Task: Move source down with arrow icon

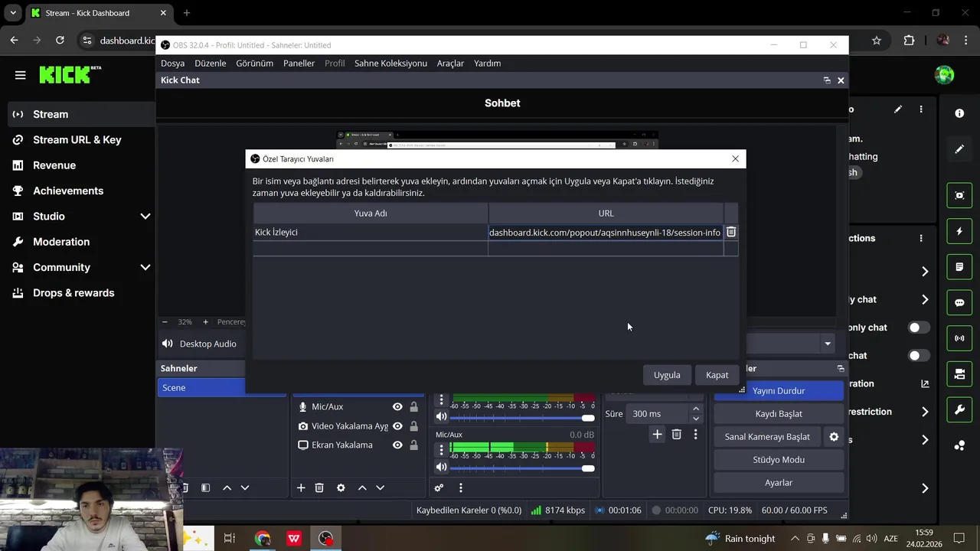Action: (x=380, y=487)
